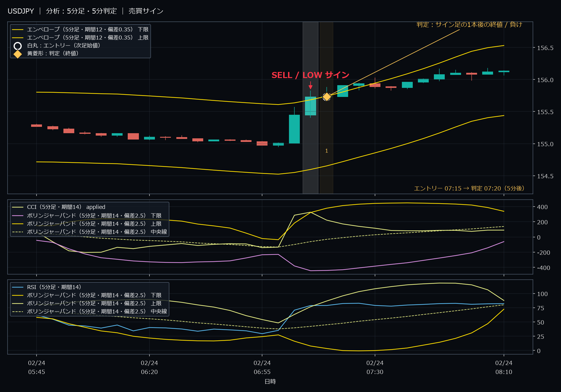Click the red arrow below the SELL label
The width and height of the screenshot is (561, 392).
310,85
